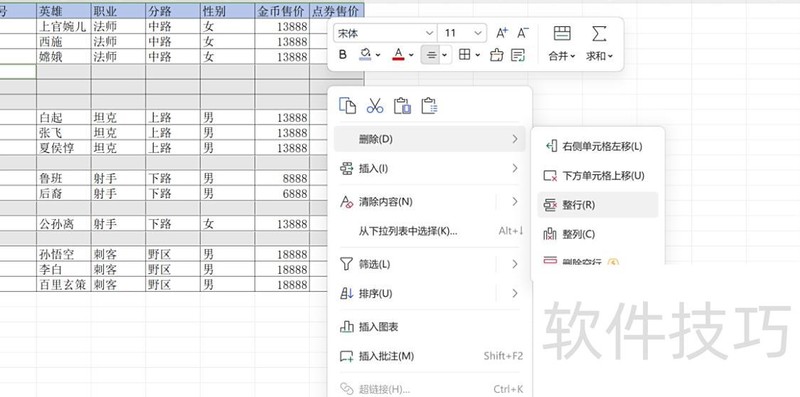The width and height of the screenshot is (800, 397).
Task: Select 整行(R) to delete entire row
Action: 597,205
